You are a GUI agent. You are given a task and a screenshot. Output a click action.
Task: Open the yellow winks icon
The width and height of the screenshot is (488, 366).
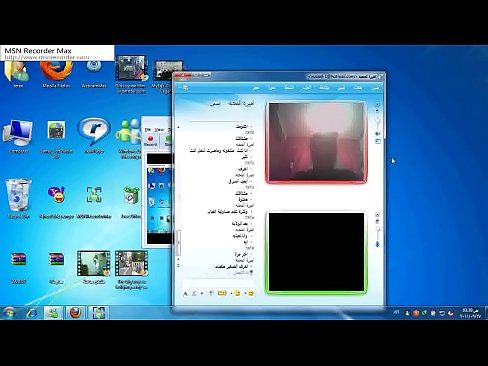point(222,293)
